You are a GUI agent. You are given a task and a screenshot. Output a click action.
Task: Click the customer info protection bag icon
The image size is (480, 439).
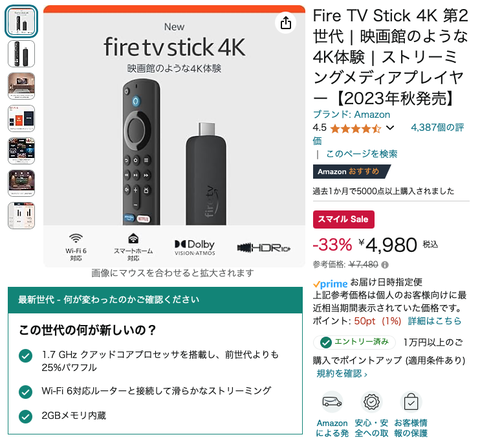coord(411,402)
